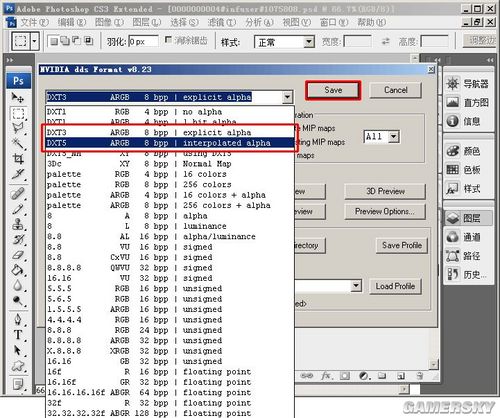Select the Clone Stamp tool
The image size is (500, 418).
coord(18,224)
